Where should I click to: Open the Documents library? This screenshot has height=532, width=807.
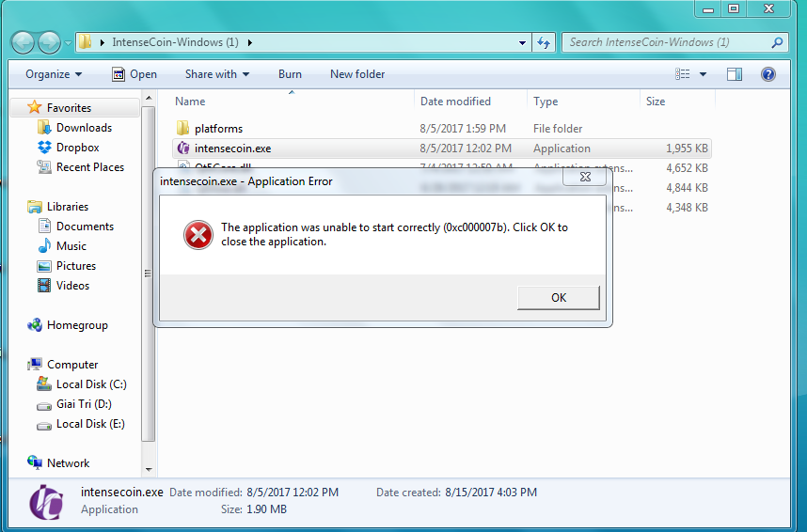click(x=85, y=227)
